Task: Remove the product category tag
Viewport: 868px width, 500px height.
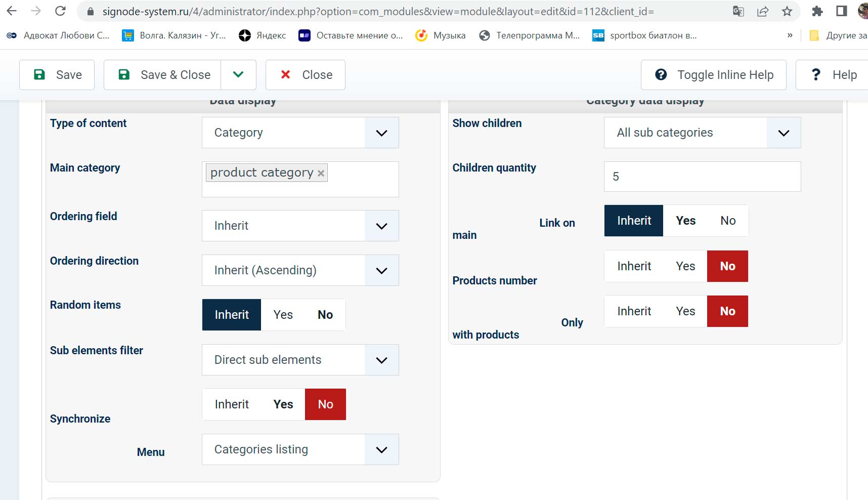Action: [x=321, y=173]
